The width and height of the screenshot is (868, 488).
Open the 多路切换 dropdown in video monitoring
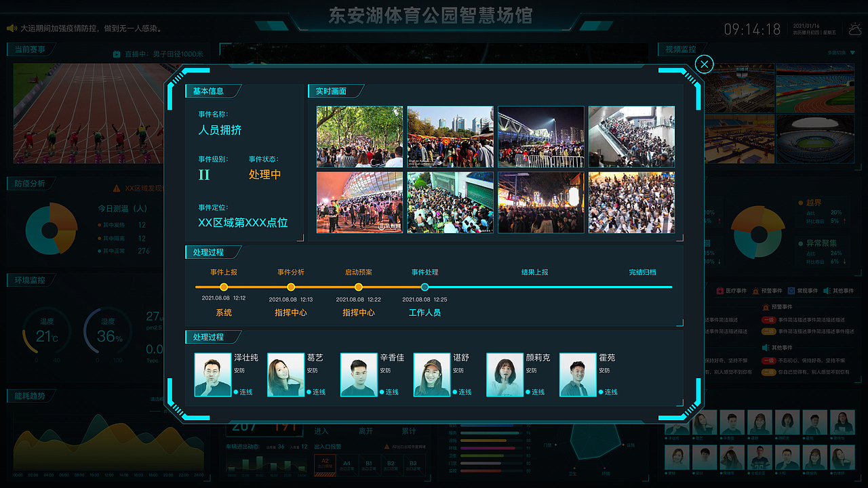(839, 52)
